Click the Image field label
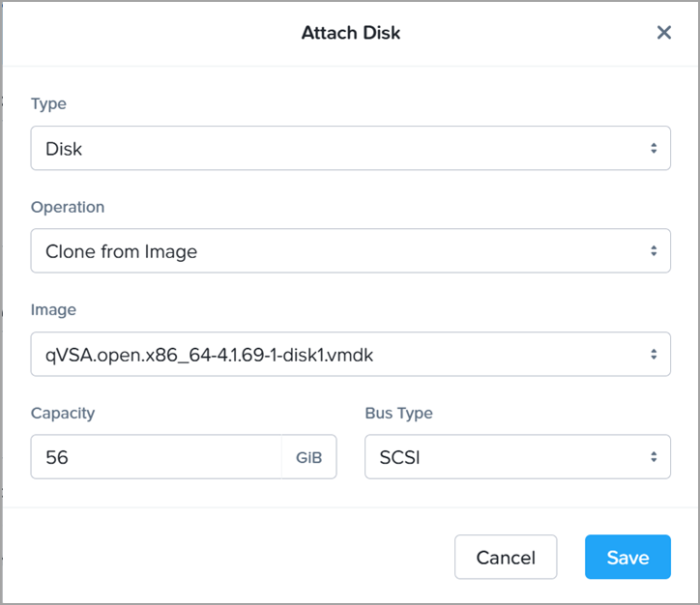The image size is (700, 605). pos(53,310)
